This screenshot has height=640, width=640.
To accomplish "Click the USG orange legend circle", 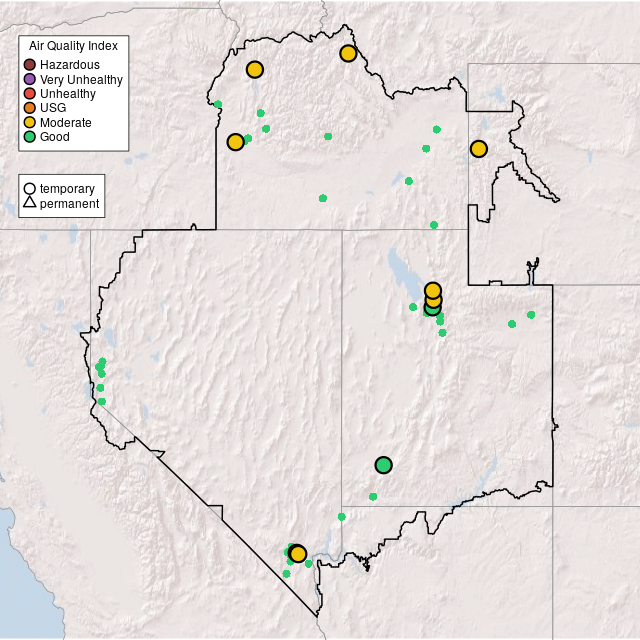I will click(x=30, y=108).
